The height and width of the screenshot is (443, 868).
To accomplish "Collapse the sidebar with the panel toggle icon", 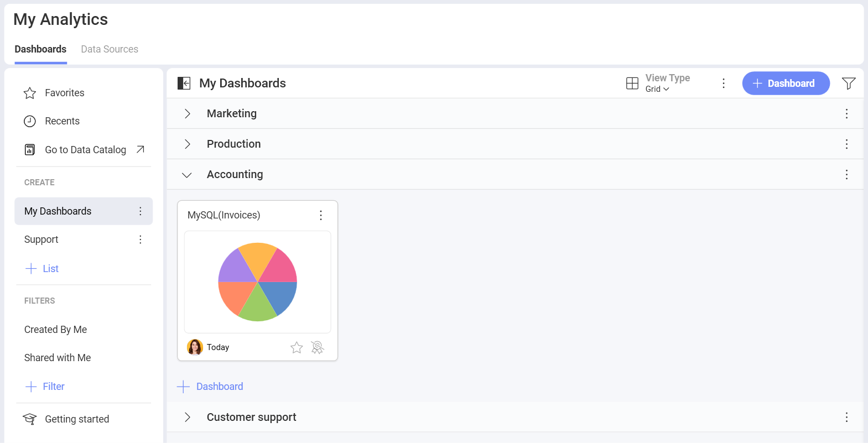I will click(x=184, y=83).
